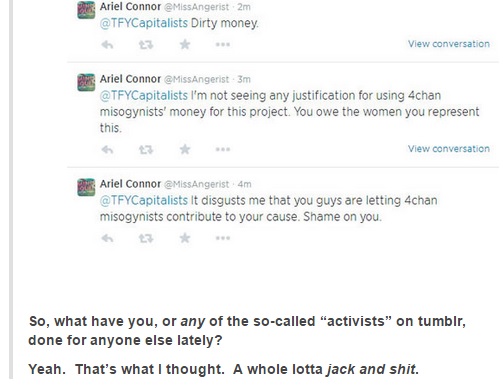
Task: Favorite the 'Dirty money' tweet star
Action: tap(185, 44)
